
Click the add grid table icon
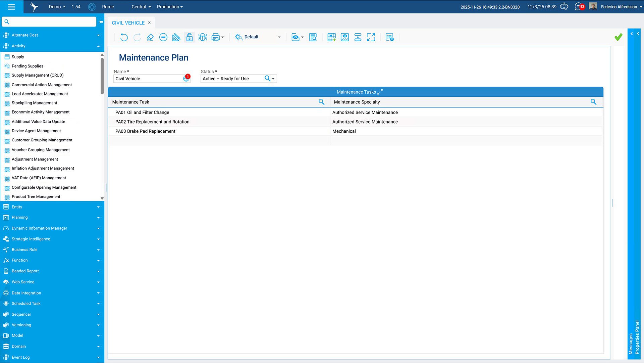[331, 37]
